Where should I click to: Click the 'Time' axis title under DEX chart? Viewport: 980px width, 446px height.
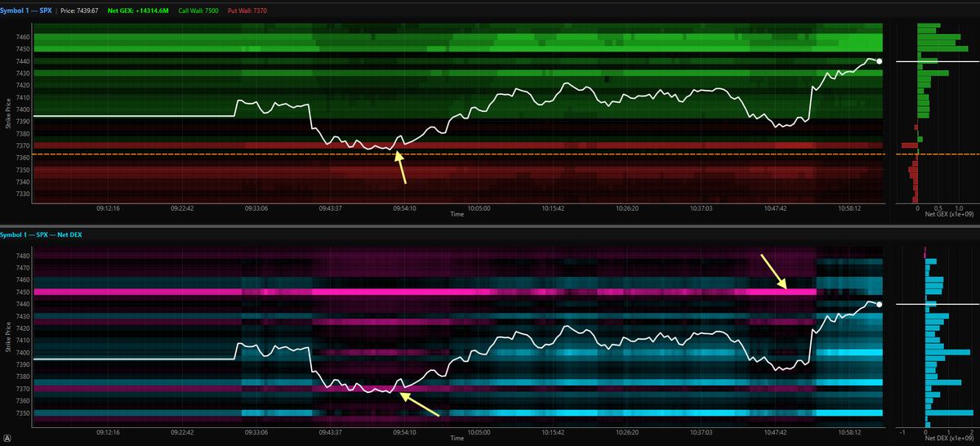(x=457, y=438)
